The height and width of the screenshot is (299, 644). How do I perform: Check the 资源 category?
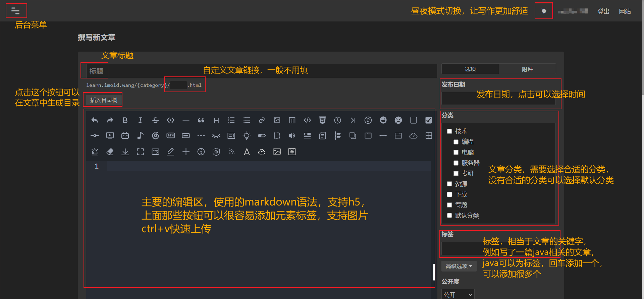[449, 184]
